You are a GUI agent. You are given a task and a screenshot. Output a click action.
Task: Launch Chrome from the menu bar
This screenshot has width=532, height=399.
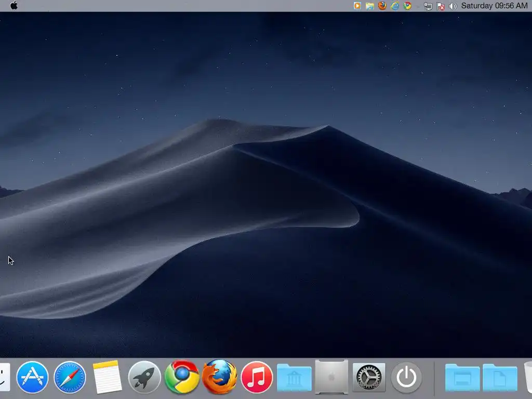pyautogui.click(x=407, y=6)
